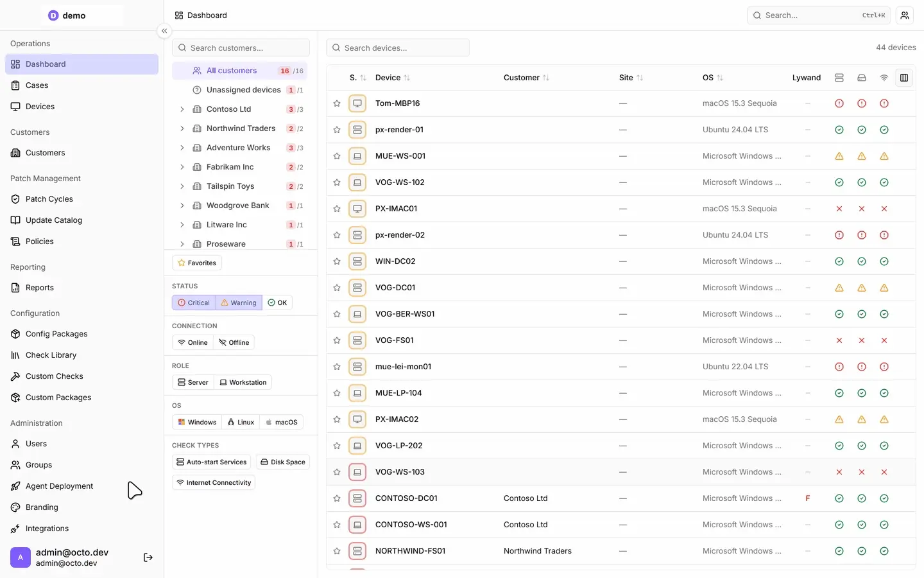Go to Patch Cycles
The height and width of the screenshot is (578, 924).
[81, 199]
